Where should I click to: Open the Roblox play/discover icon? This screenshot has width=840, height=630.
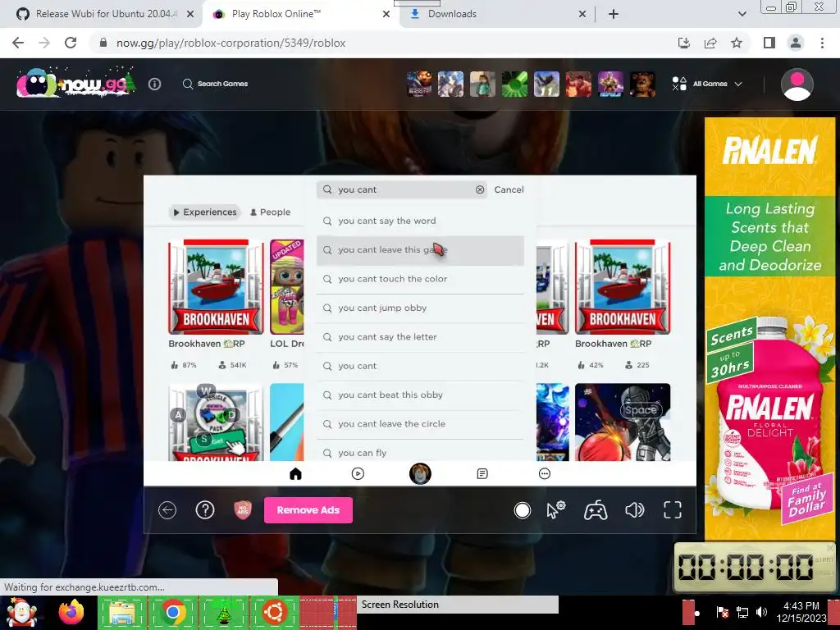[358, 473]
